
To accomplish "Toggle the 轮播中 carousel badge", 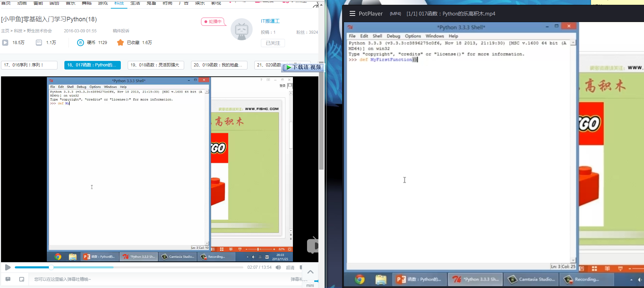I will pyautogui.click(x=213, y=22).
